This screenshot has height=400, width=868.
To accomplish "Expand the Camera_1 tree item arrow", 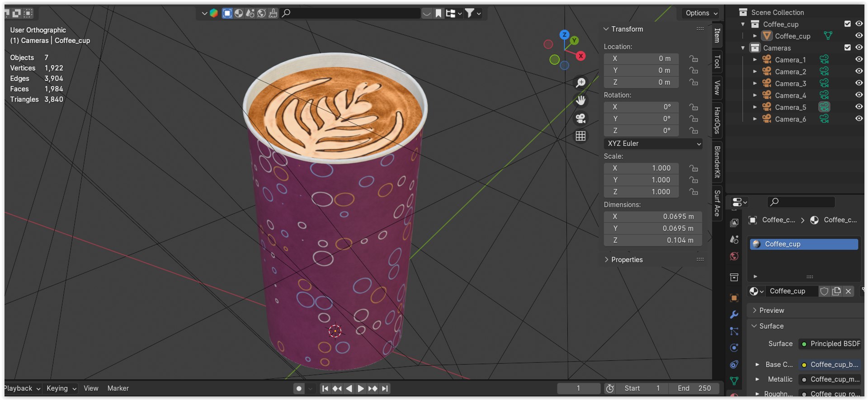I will click(x=755, y=60).
